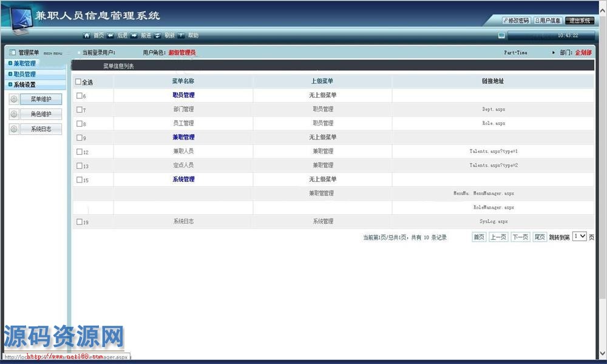Click the Home (首页) house icon
This screenshot has height=364, width=607.
click(x=87, y=36)
